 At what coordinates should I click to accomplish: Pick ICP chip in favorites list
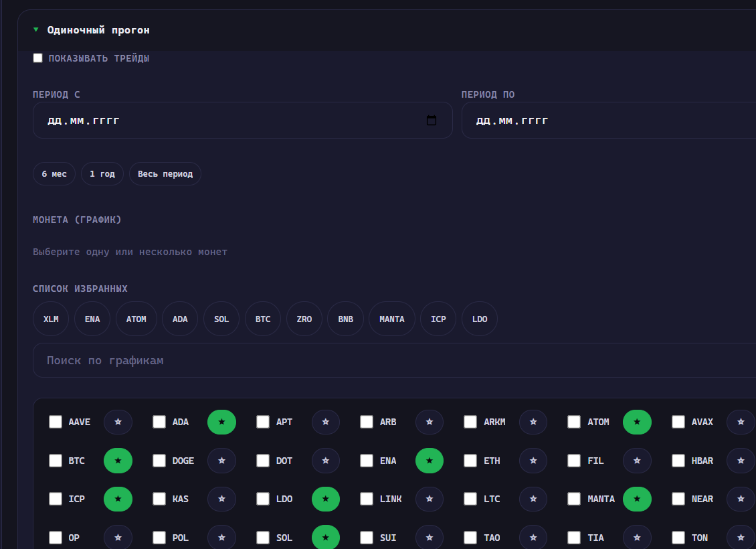(x=438, y=319)
